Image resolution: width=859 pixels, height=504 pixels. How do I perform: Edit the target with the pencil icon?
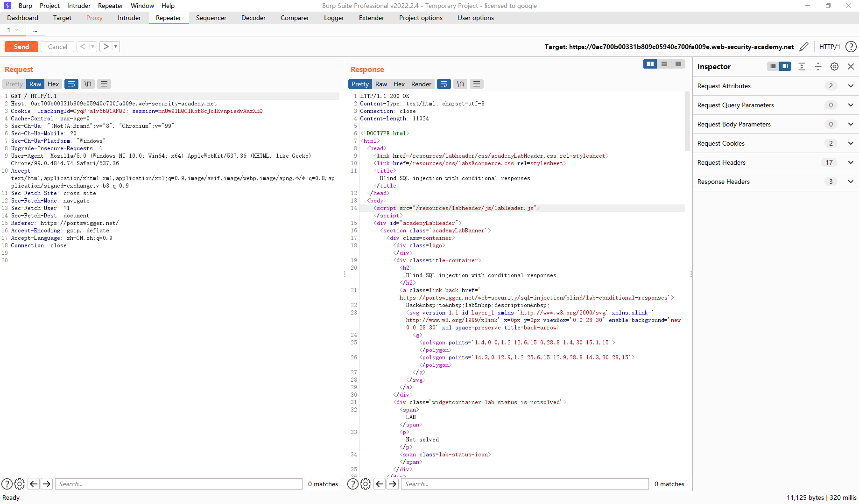tap(803, 47)
